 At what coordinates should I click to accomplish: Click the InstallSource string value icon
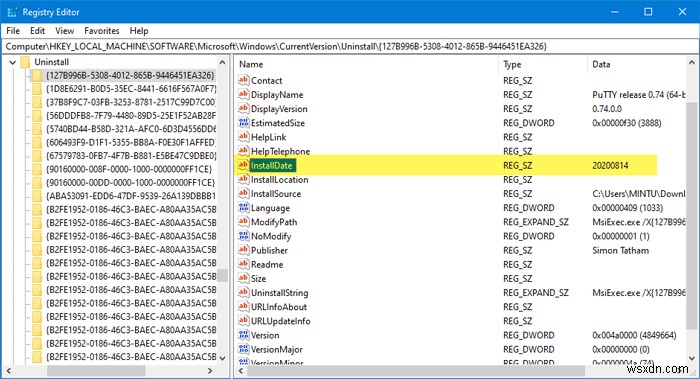[243, 194]
